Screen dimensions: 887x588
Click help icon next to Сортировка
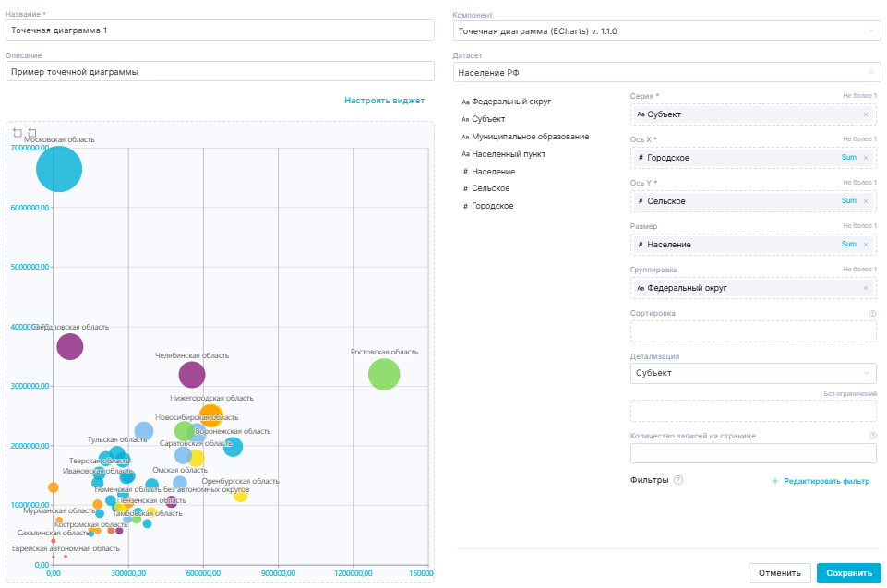click(x=872, y=313)
